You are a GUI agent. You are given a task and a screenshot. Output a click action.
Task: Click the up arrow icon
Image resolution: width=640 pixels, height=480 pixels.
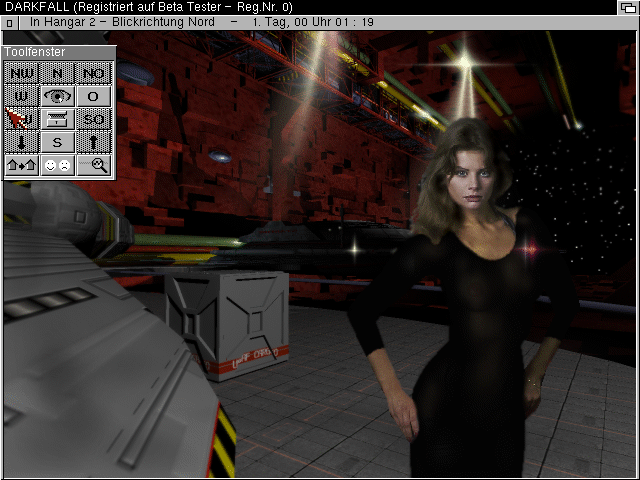[93, 142]
